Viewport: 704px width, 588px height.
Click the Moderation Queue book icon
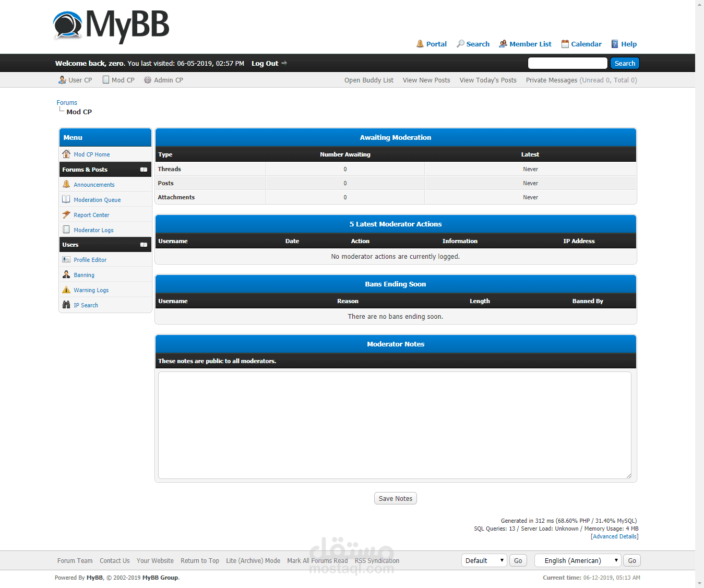66,199
